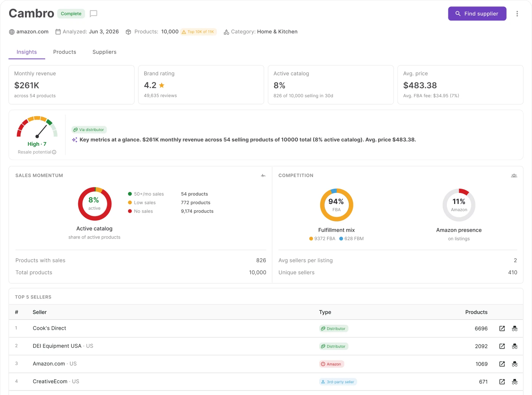Click the Products with sales value 826
The height and width of the screenshot is (395, 532).
pyautogui.click(x=261, y=261)
